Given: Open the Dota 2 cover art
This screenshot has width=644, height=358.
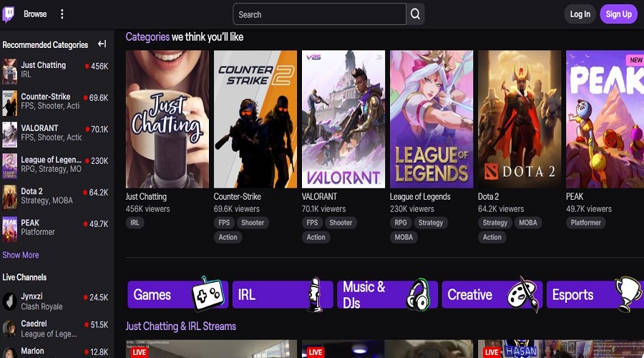Looking at the screenshot, I should pos(519,119).
